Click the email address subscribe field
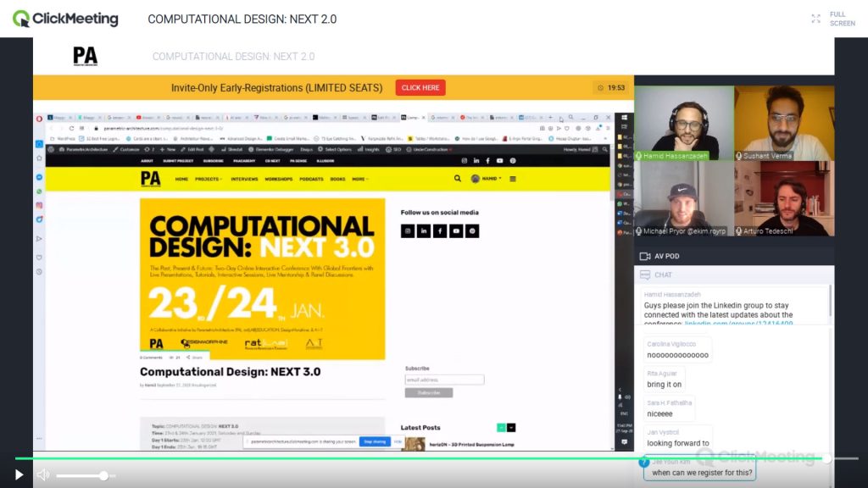Viewport: 868px width, 488px height. (x=444, y=380)
